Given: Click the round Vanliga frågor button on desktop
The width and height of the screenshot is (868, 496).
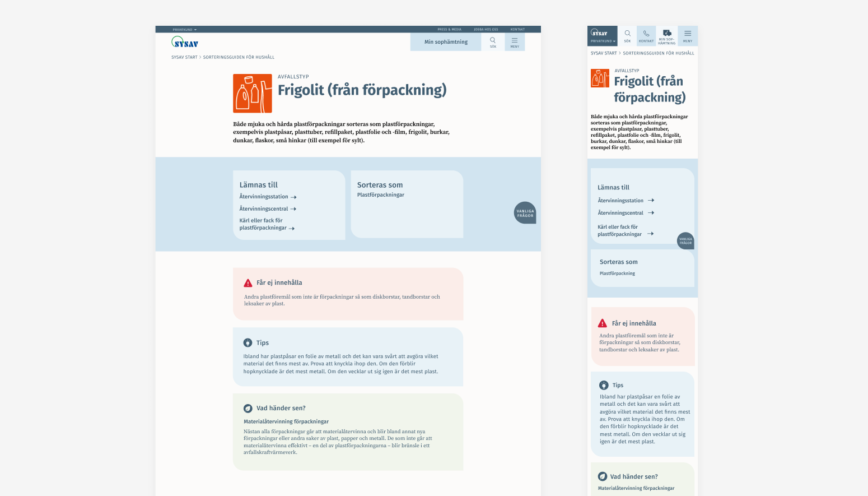Looking at the screenshot, I should 525,213.
